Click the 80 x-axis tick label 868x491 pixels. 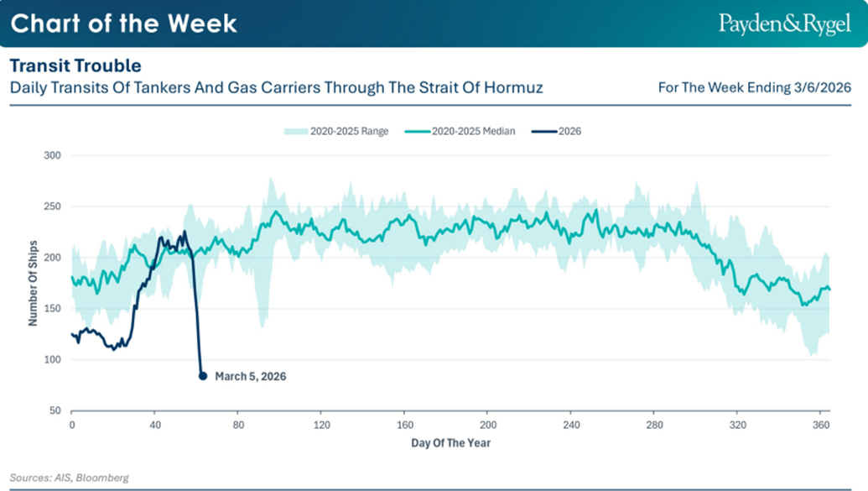238,425
